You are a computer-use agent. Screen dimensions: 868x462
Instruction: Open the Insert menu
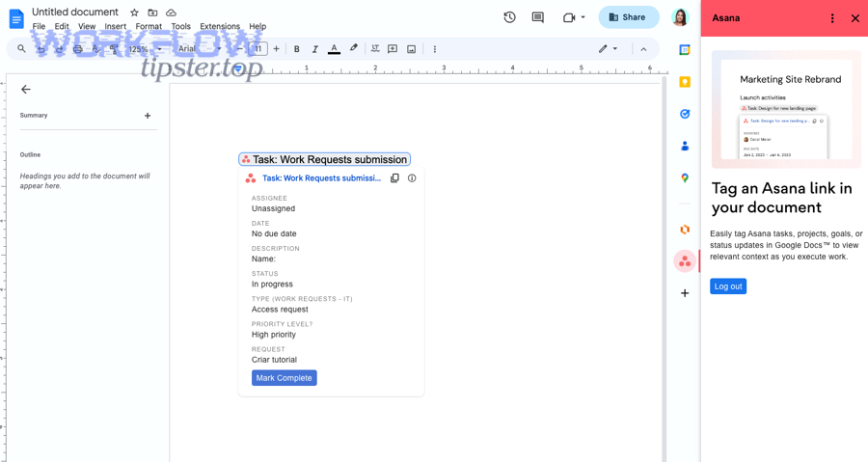[115, 26]
